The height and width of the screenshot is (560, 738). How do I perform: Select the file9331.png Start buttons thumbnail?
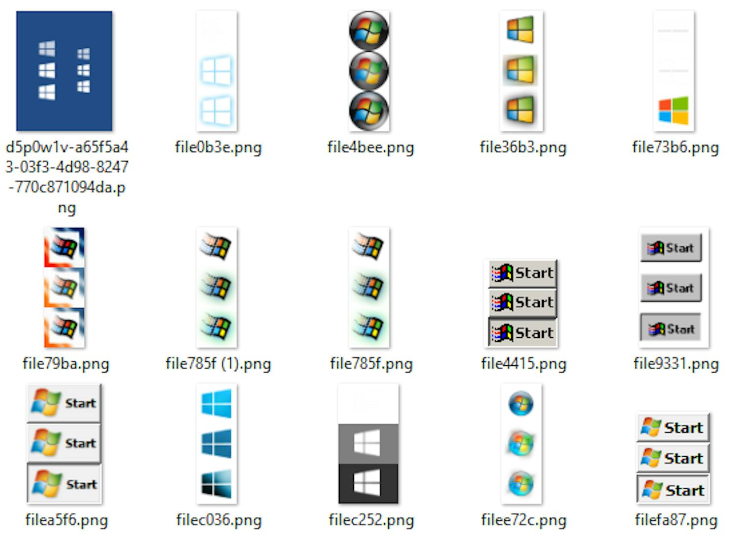coord(674,287)
